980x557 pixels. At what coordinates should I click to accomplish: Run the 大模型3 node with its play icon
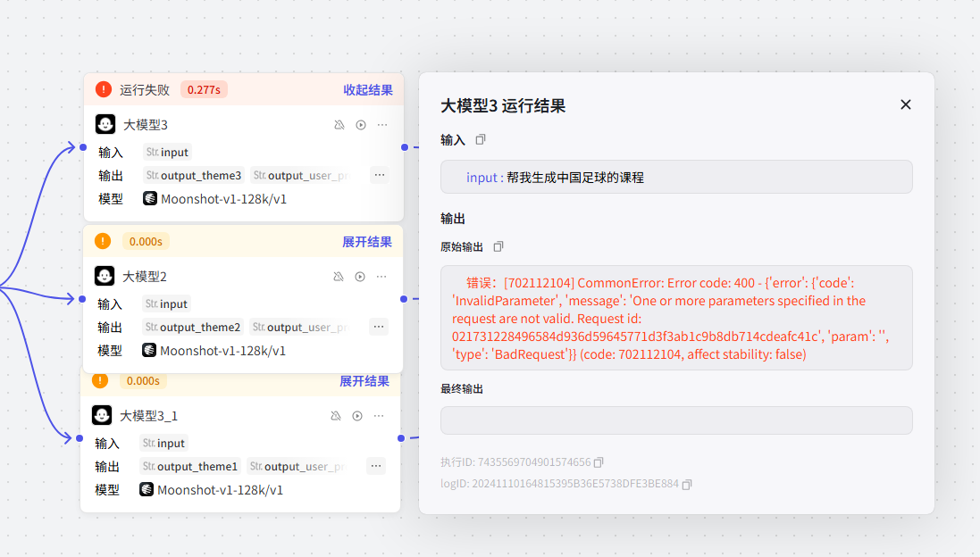tap(361, 125)
